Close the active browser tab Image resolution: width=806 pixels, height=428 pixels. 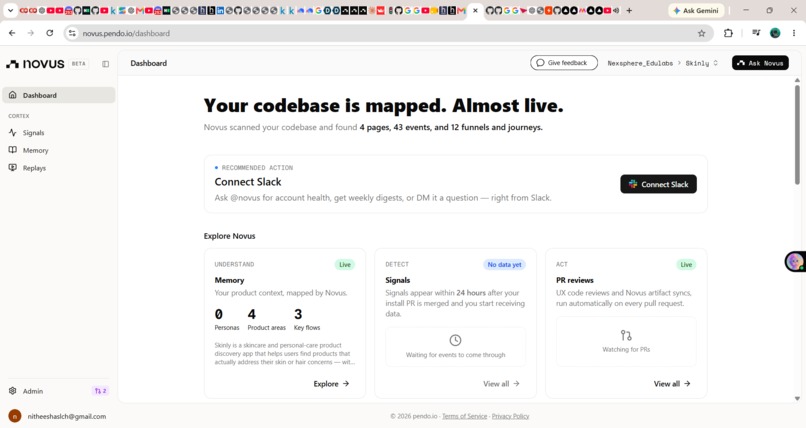tap(475, 10)
